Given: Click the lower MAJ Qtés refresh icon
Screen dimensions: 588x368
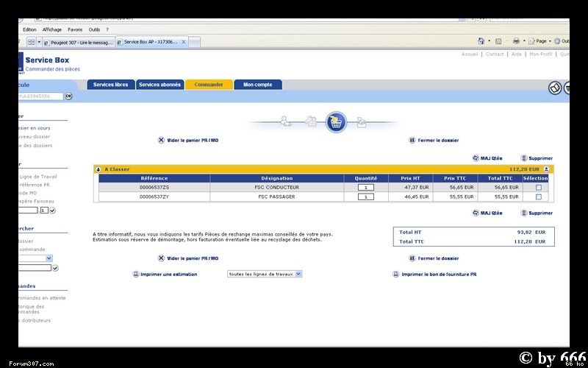Looking at the screenshot, I should [476, 213].
